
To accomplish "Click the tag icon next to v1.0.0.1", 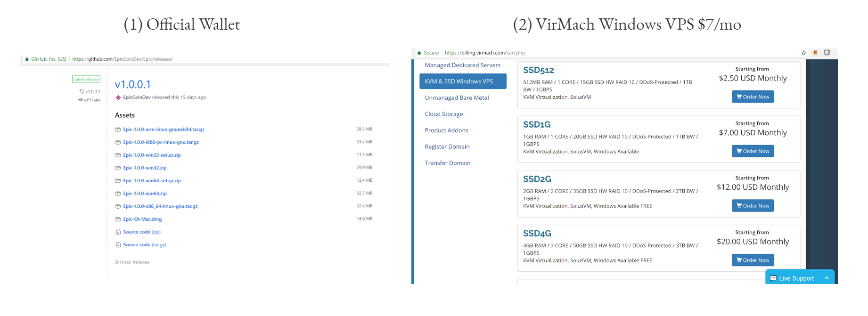I will coord(82,91).
